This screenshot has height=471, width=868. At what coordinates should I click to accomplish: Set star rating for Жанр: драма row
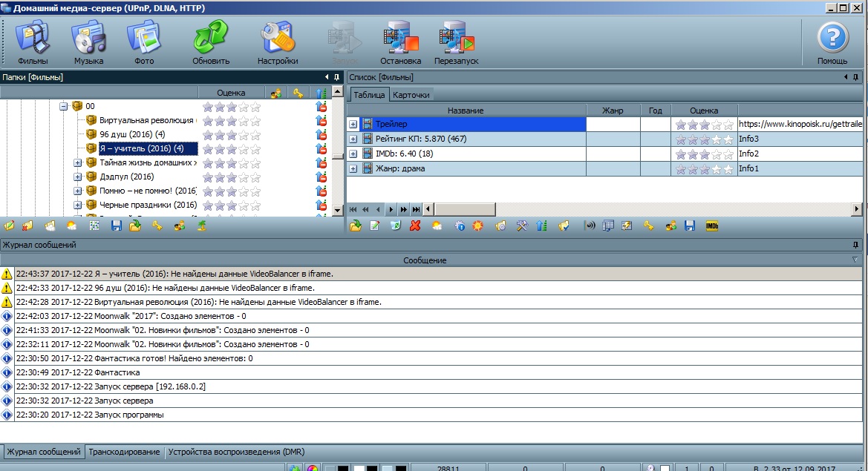click(704, 169)
